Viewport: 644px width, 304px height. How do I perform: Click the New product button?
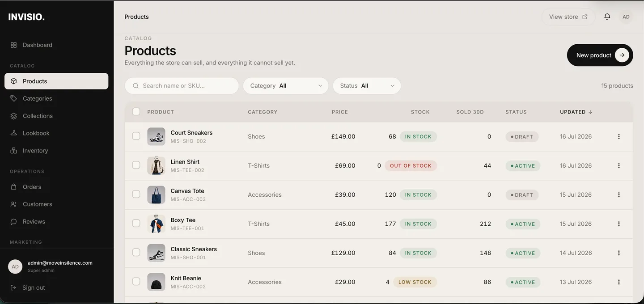pos(600,55)
